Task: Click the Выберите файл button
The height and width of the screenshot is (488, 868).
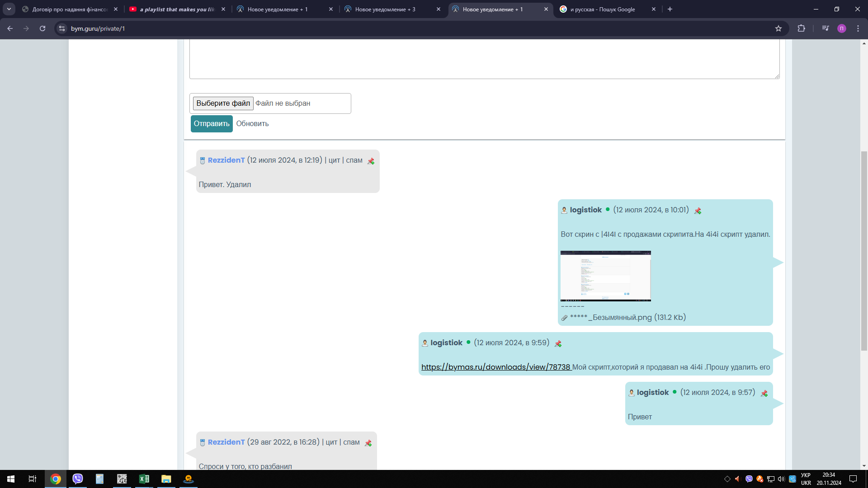Action: (223, 103)
